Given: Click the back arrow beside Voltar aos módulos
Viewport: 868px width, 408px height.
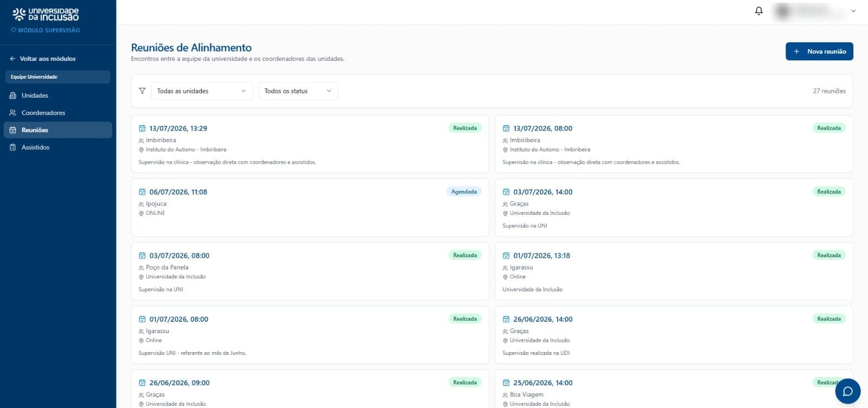Looking at the screenshot, I should (x=12, y=59).
